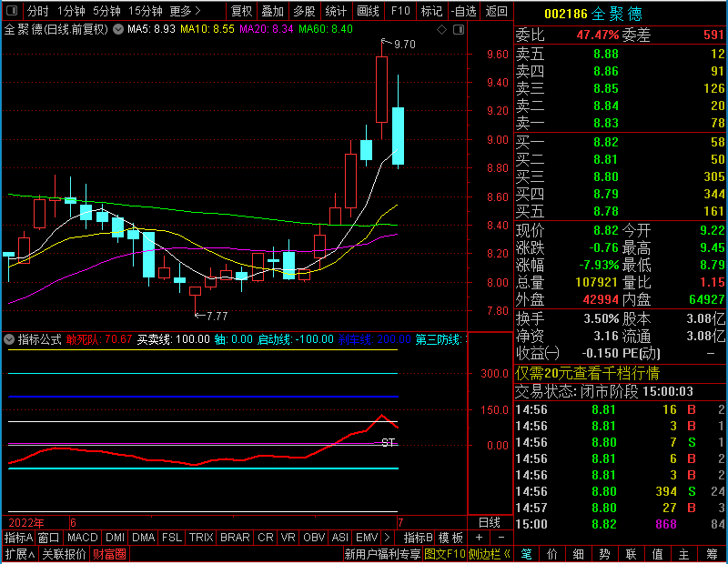Open the 模板 template tab
Image resolution: width=728 pixels, height=564 pixels.
(450, 538)
